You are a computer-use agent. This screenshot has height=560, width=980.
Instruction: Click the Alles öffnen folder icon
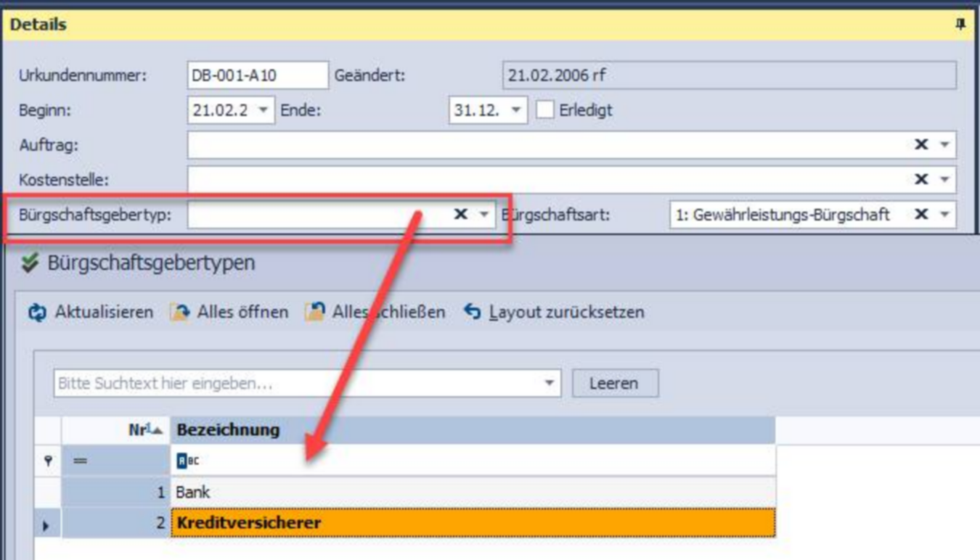(x=179, y=313)
